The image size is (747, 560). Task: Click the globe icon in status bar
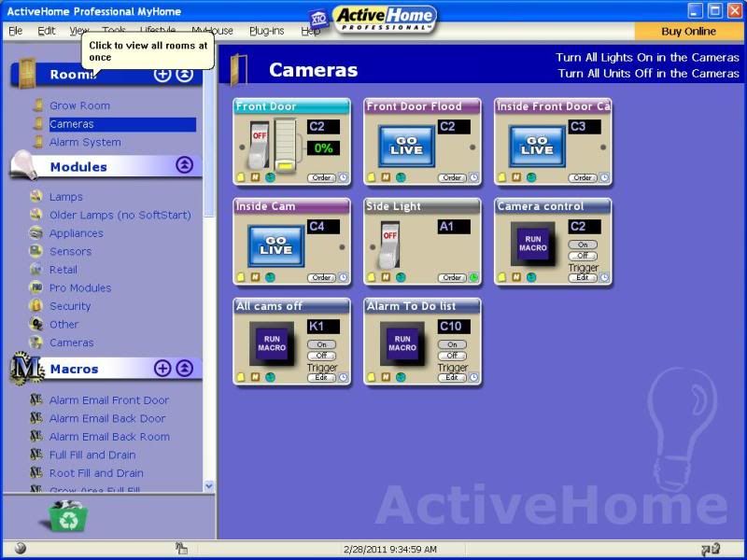21,548
